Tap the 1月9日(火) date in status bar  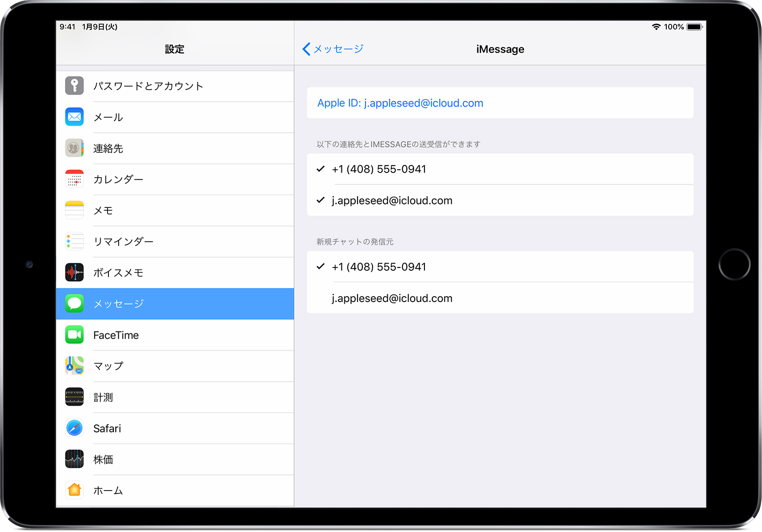click(100, 27)
